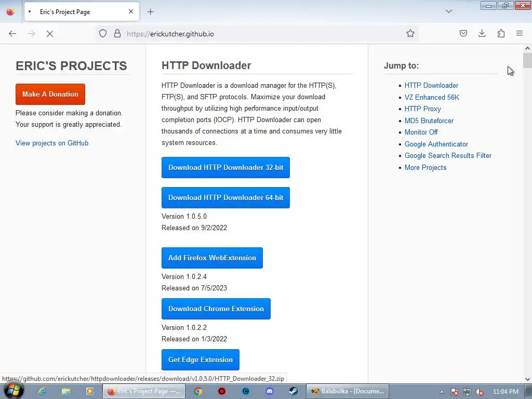Click the Released on 7/5/2023 text
This screenshot has height=399, width=532.
[x=194, y=288]
